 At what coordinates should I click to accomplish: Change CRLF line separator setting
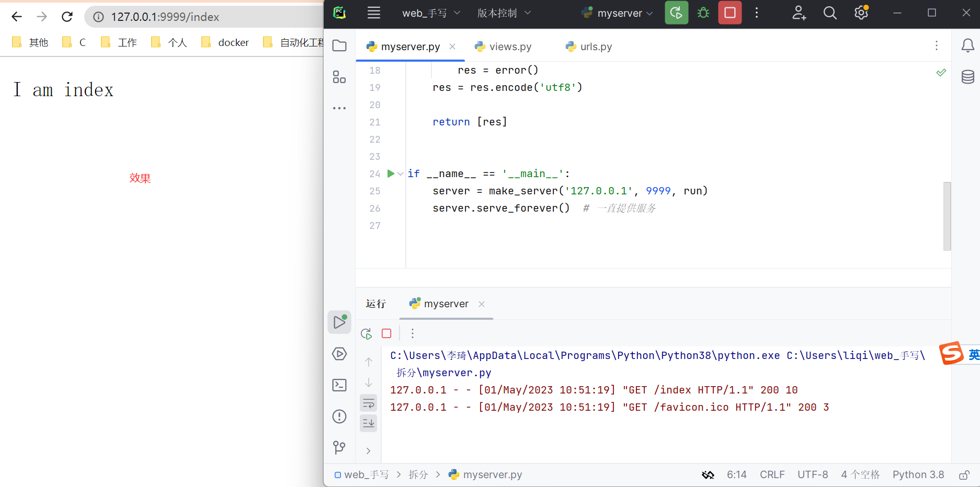tap(772, 474)
